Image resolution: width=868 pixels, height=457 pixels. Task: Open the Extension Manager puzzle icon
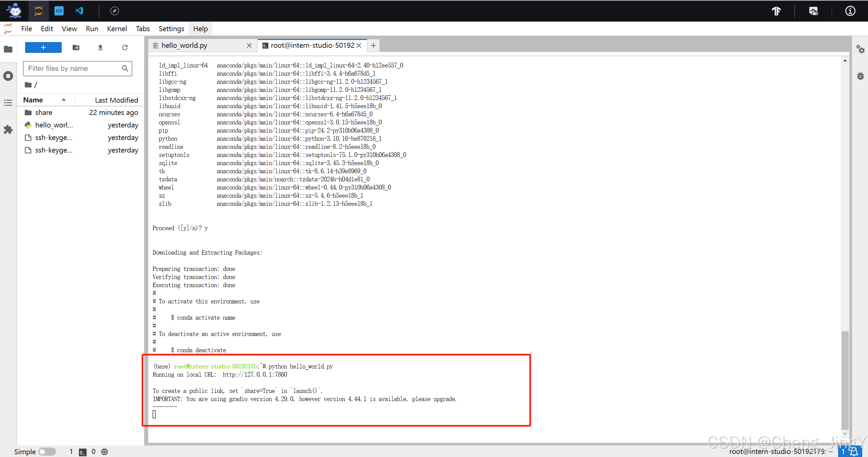(8, 130)
